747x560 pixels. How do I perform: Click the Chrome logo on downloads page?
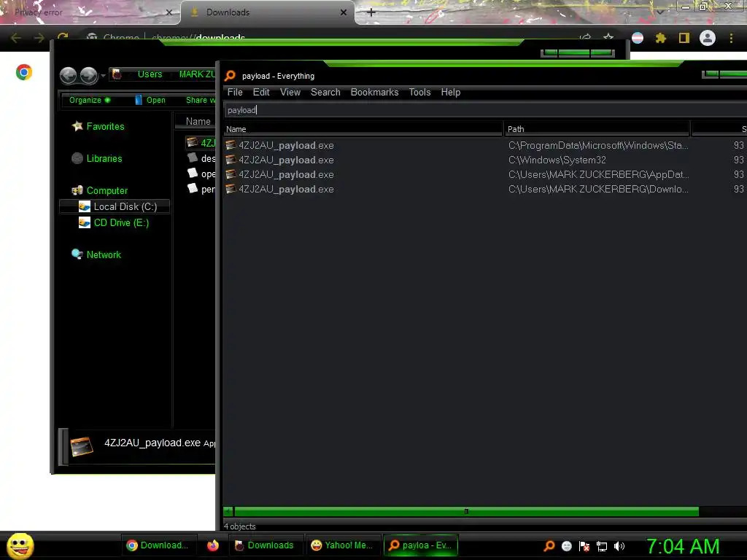[24, 72]
